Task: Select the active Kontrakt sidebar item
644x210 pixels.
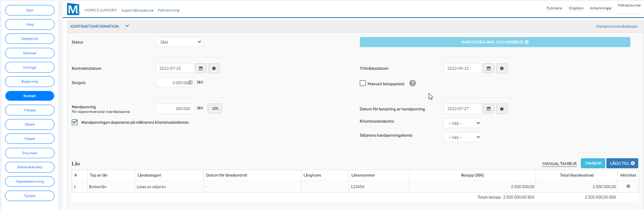Action: [30, 96]
